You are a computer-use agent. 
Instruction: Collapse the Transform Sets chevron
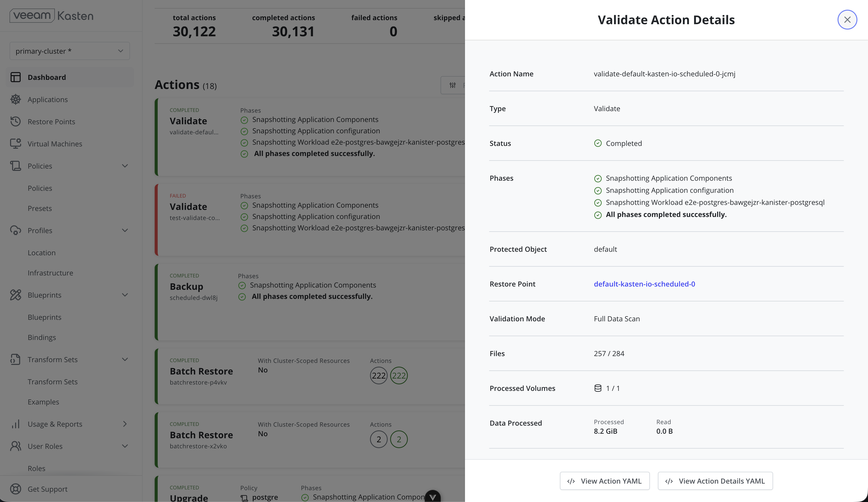pyautogui.click(x=125, y=359)
